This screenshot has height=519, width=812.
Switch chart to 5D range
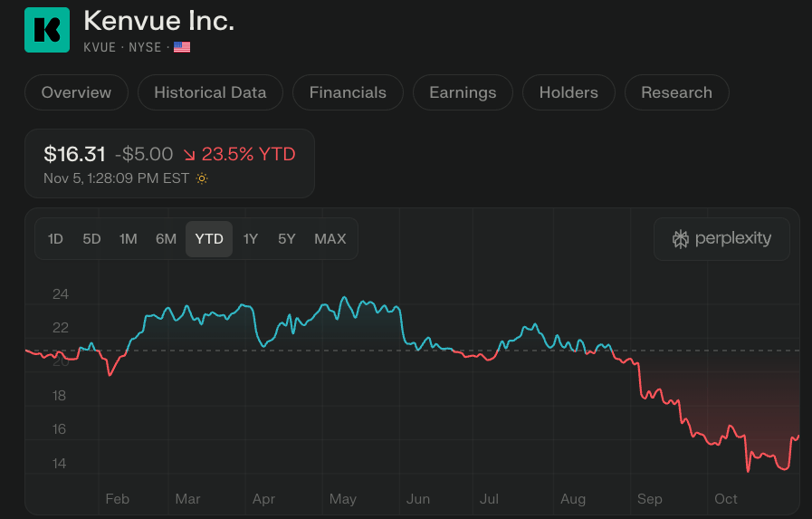pyautogui.click(x=91, y=239)
